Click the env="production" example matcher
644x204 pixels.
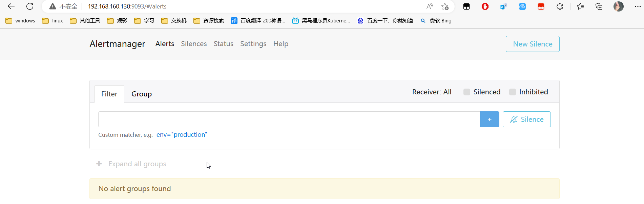[182, 135]
